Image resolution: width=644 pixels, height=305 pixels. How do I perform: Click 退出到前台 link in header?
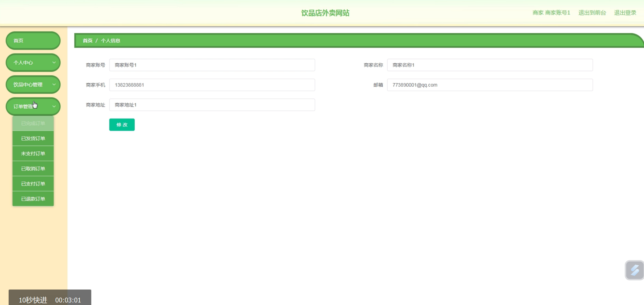click(x=592, y=13)
